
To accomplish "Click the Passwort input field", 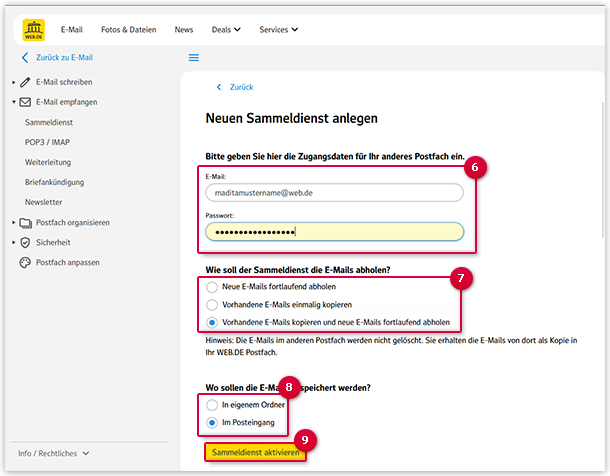I will point(335,232).
